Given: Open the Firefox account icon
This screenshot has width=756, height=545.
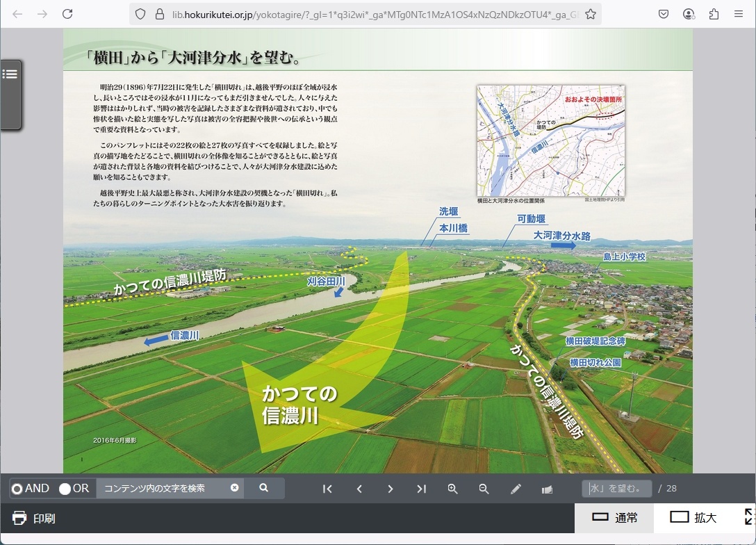Looking at the screenshot, I should click(x=689, y=14).
